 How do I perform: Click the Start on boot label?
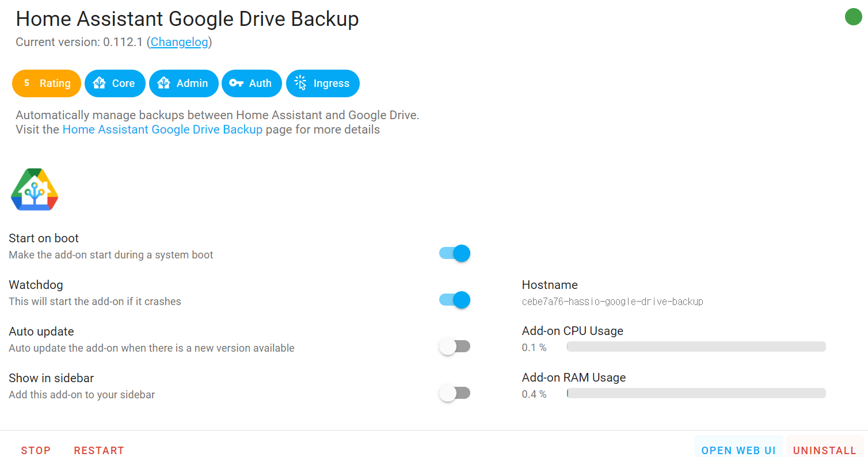coord(44,238)
